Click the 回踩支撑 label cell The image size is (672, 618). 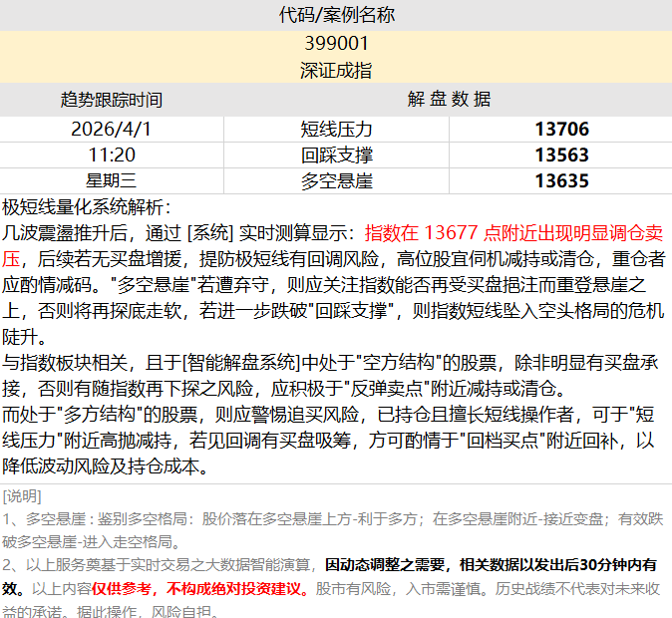pyautogui.click(x=336, y=154)
